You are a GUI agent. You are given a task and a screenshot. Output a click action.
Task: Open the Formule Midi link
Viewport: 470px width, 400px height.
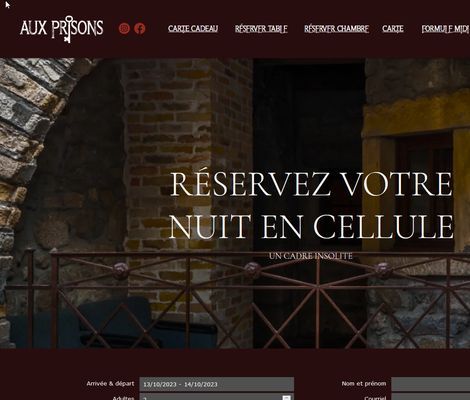pos(446,29)
